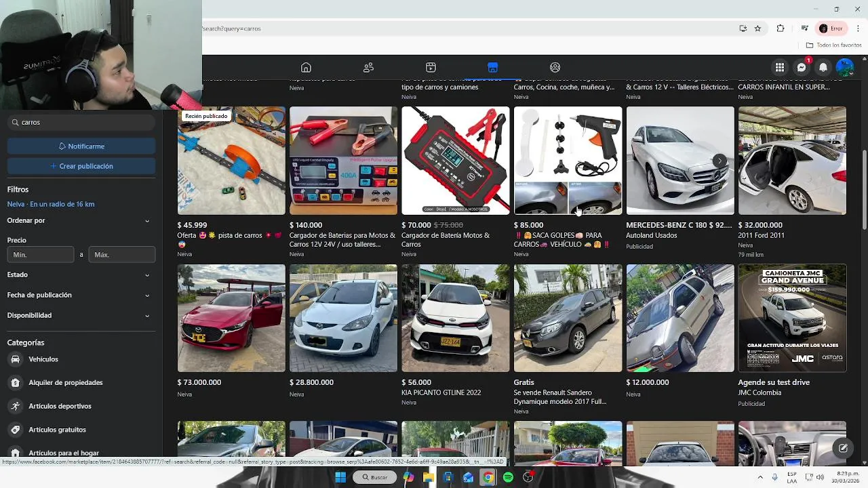Open red Mazda $73.000.000 listing

point(231,318)
